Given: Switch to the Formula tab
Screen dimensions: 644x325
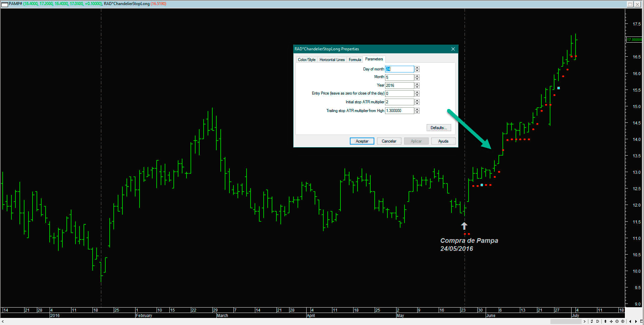Looking at the screenshot, I should point(355,60).
